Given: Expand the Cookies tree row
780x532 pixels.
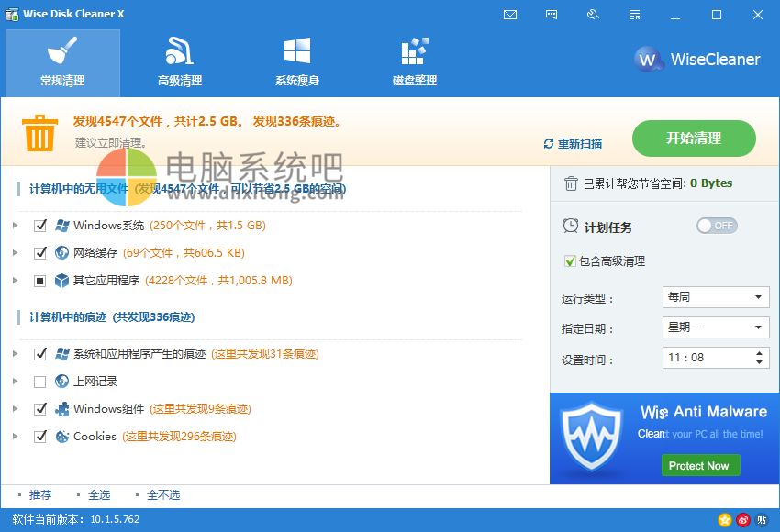Looking at the screenshot, I should 16,436.
